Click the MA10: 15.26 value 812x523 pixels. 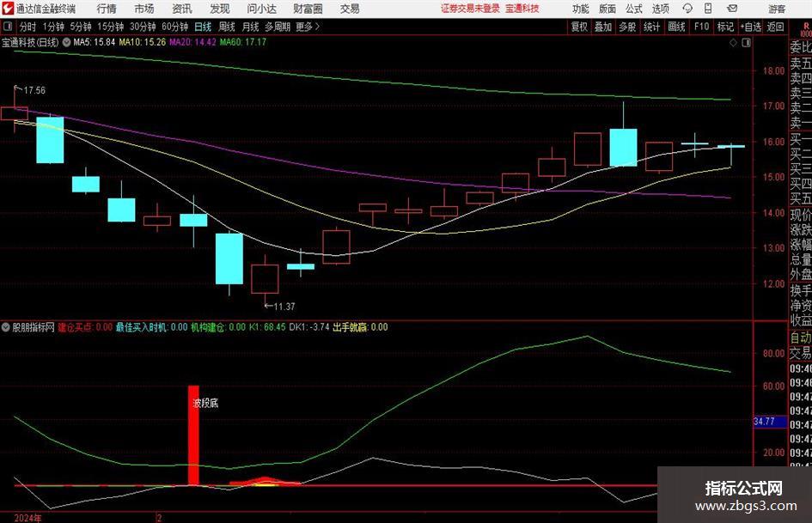coord(143,42)
